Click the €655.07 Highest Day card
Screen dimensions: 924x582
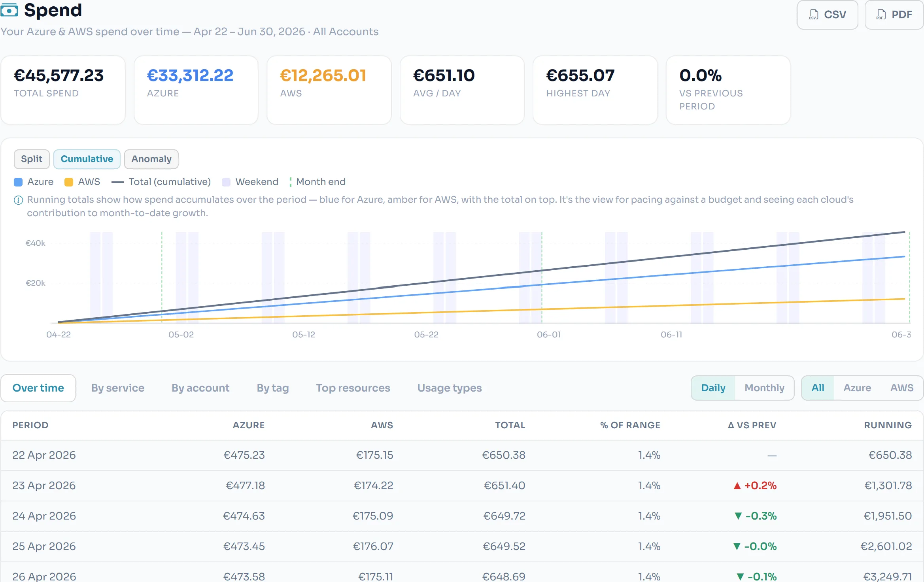(595, 90)
